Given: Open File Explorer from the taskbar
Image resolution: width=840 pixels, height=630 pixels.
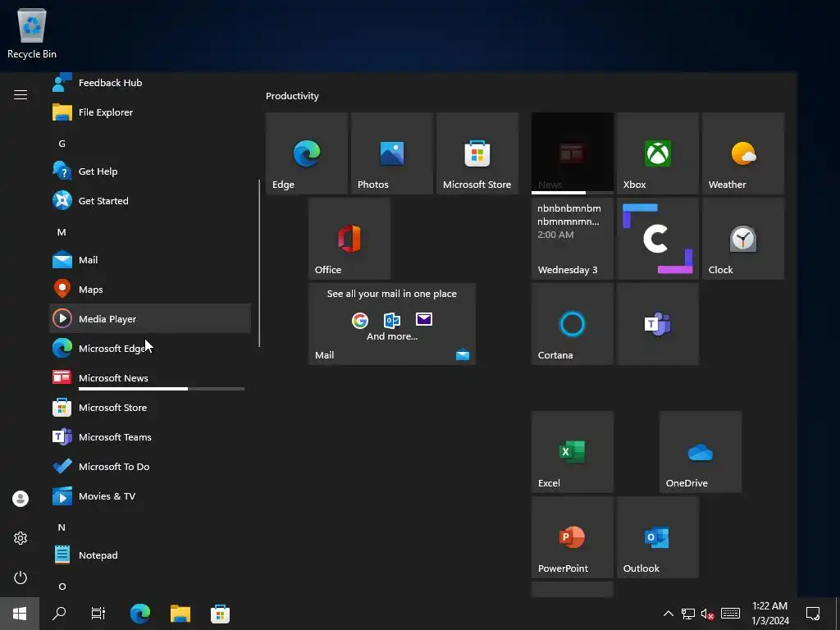Looking at the screenshot, I should [x=180, y=614].
